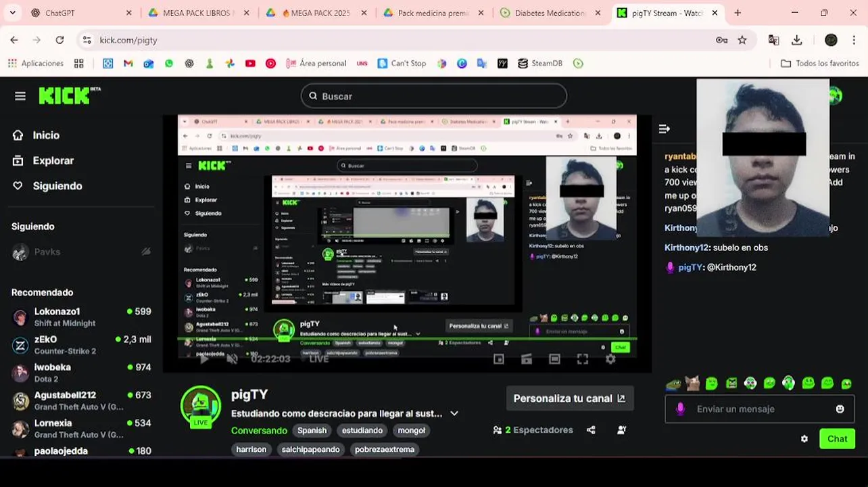Go back in browser

14,40
